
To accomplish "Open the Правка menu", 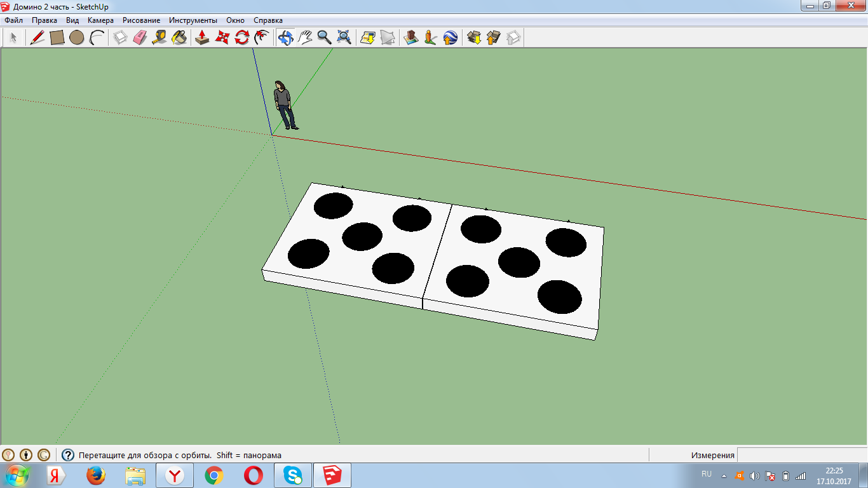I will [x=44, y=20].
